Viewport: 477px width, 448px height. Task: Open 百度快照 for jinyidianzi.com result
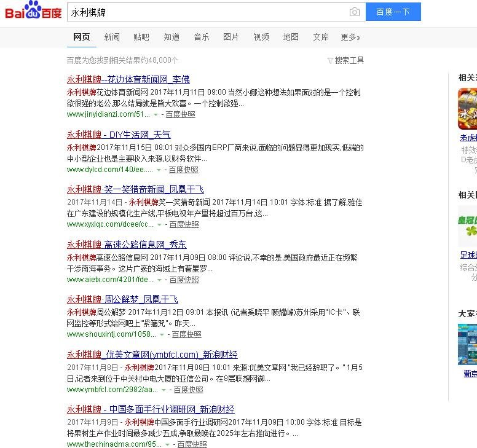click(x=180, y=114)
